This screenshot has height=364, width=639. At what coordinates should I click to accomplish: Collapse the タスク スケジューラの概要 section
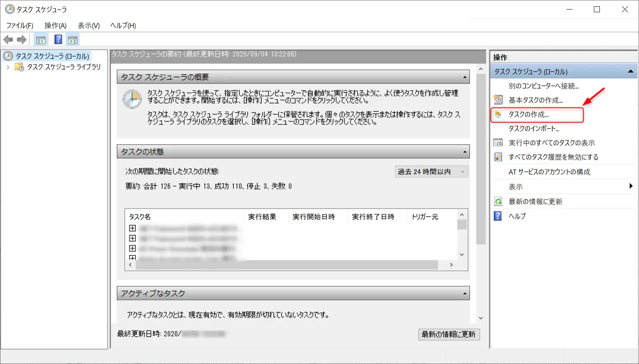[x=465, y=77]
